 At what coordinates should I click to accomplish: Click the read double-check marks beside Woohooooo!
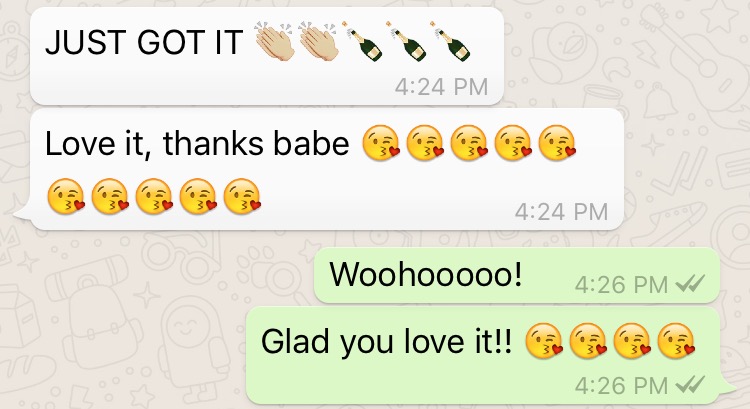tap(690, 284)
